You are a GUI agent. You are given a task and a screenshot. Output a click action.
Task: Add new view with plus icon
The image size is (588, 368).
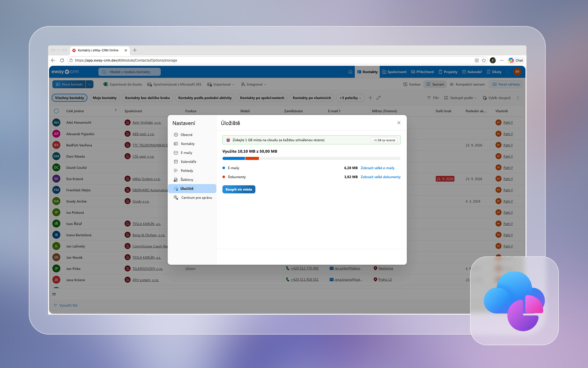pyautogui.click(x=370, y=98)
